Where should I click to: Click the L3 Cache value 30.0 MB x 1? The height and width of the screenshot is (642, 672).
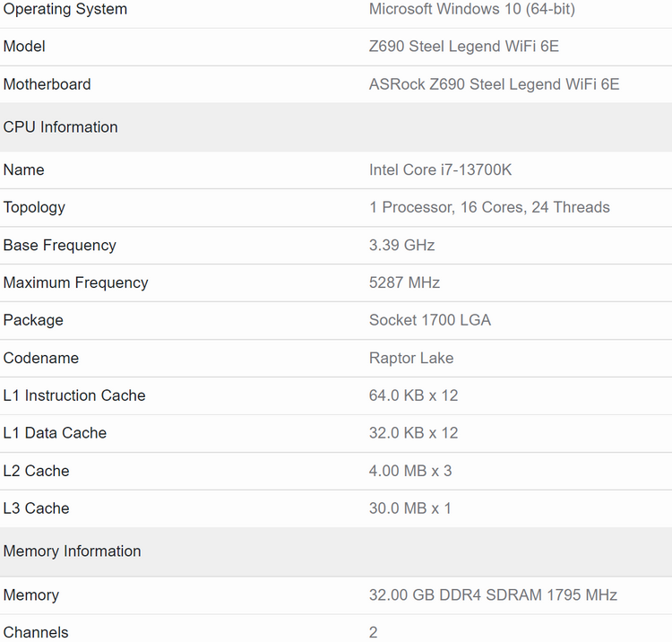point(409,508)
